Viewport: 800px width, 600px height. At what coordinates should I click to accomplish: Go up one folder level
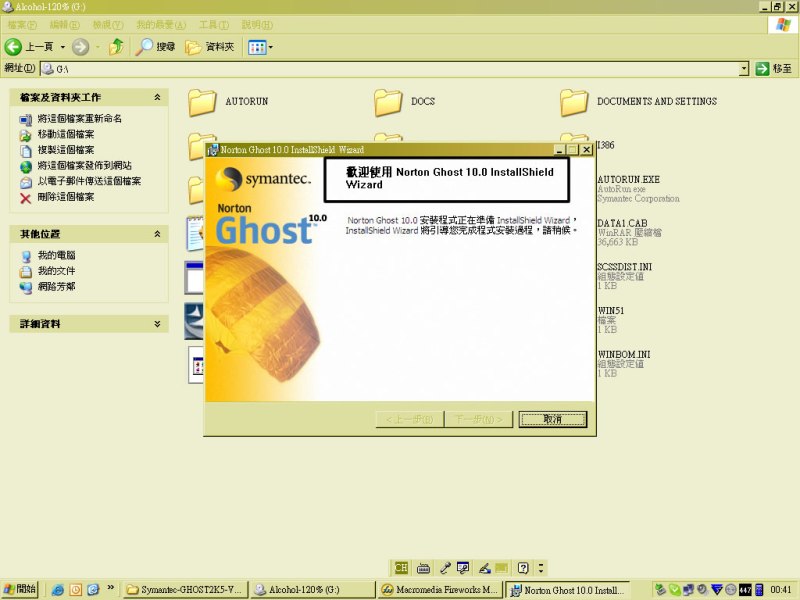[117, 47]
